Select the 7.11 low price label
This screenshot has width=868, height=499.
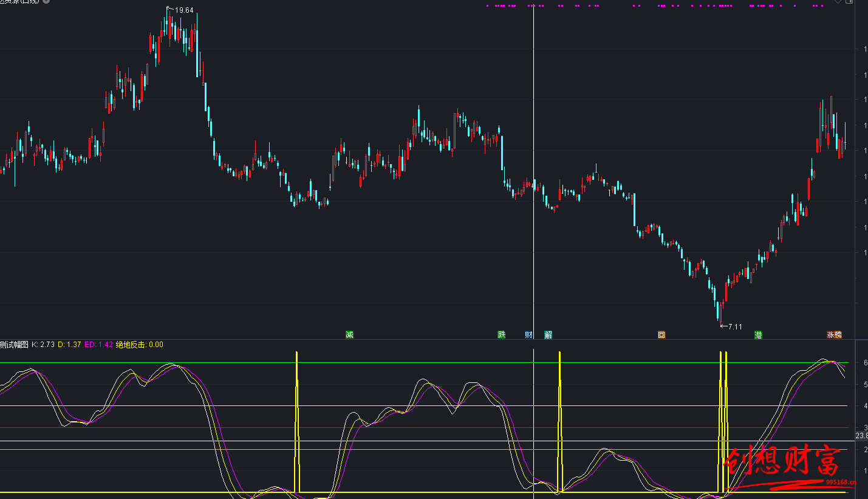735,327
